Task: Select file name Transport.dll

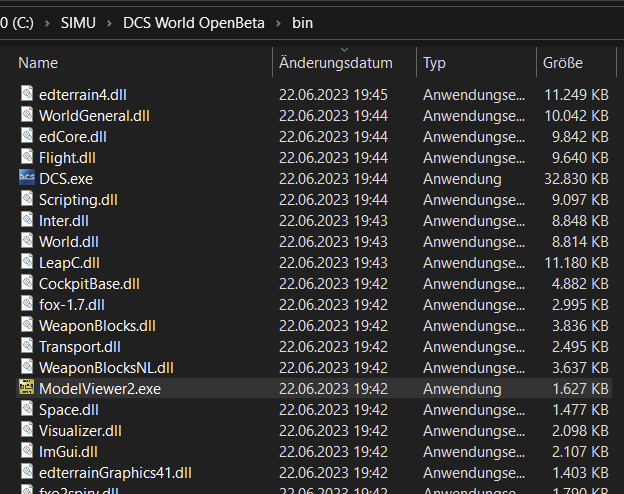Action: 80,347
